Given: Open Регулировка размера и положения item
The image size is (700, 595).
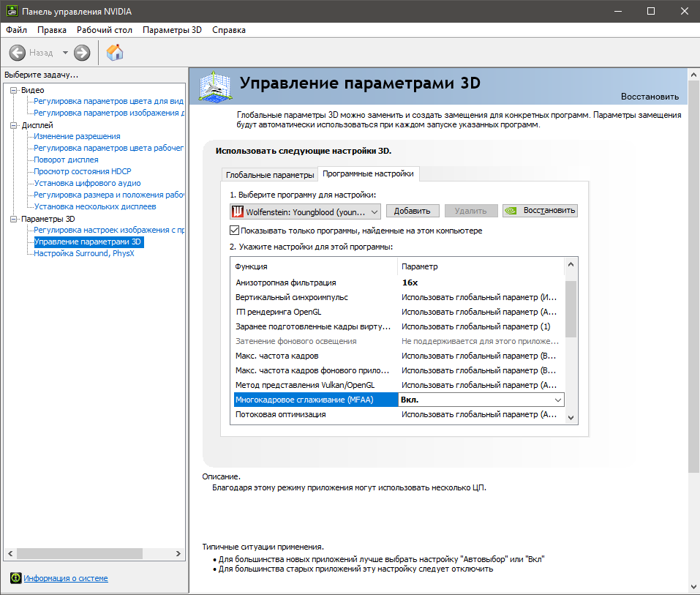Looking at the screenshot, I should (109, 195).
